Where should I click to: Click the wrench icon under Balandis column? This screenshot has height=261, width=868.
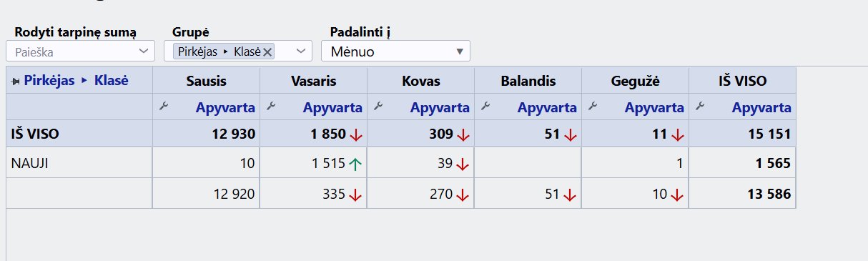tap(485, 107)
